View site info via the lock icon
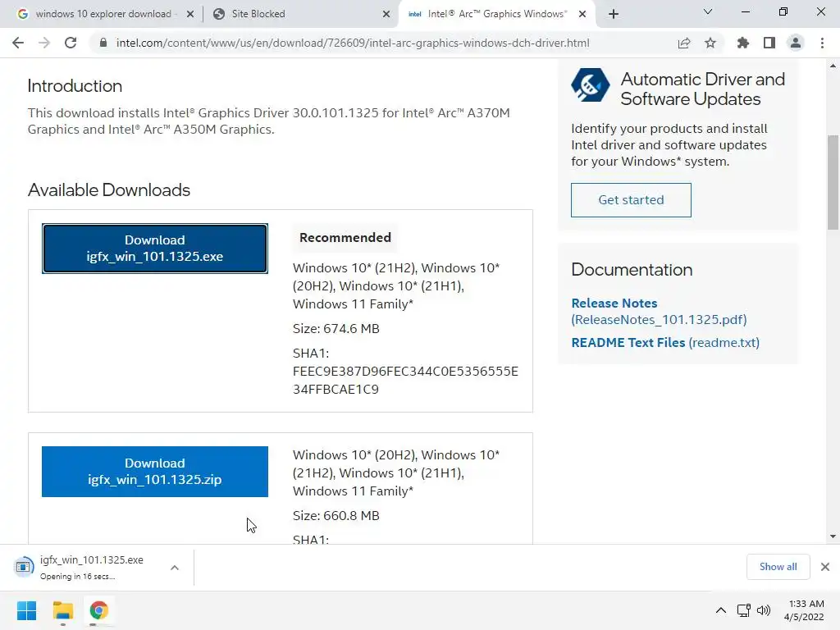840x630 pixels. click(103, 43)
